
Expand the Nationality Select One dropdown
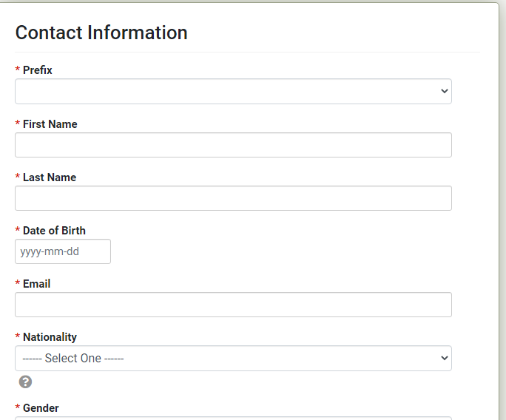click(x=233, y=358)
